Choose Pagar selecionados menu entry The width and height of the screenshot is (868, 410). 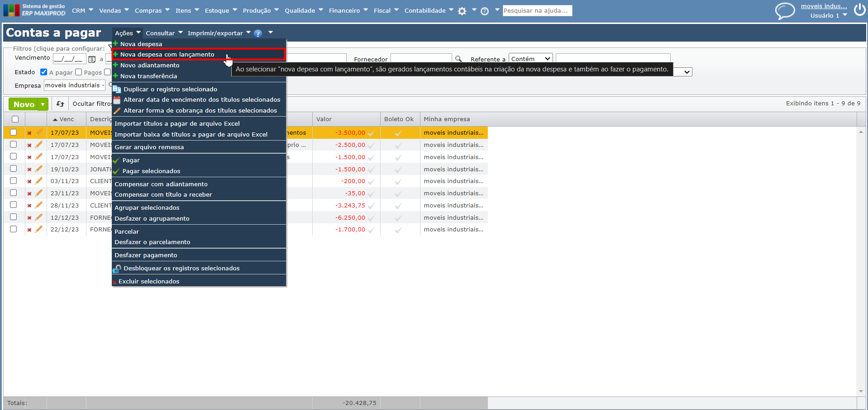(x=199, y=171)
